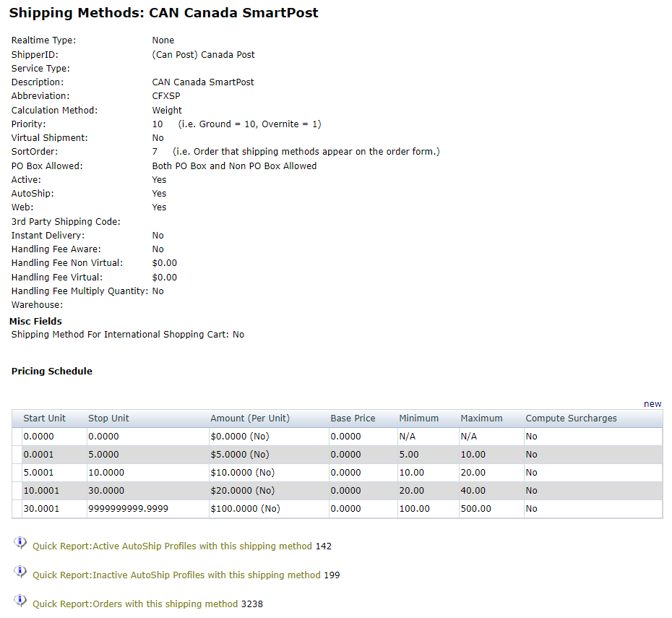Click the 500.00 maximum value cell
The image size is (672, 618).
coord(475,509)
